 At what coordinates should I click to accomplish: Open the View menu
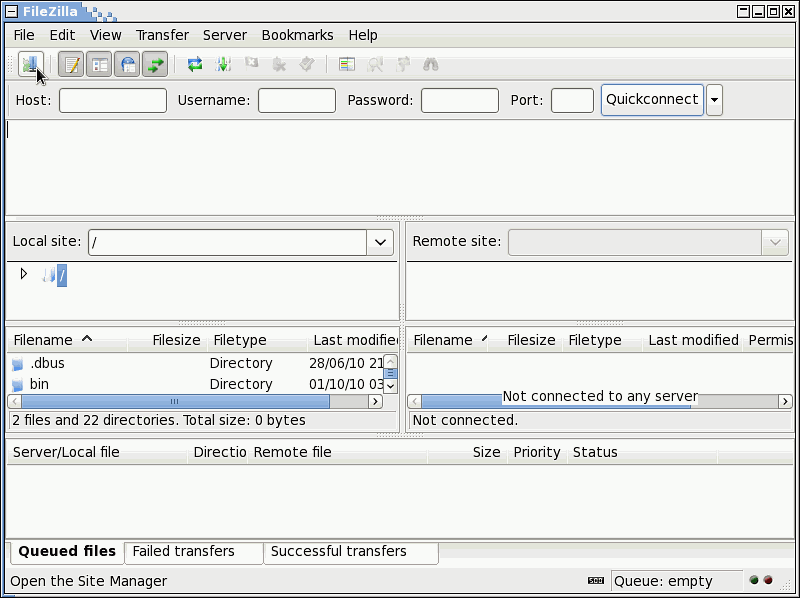tap(106, 35)
